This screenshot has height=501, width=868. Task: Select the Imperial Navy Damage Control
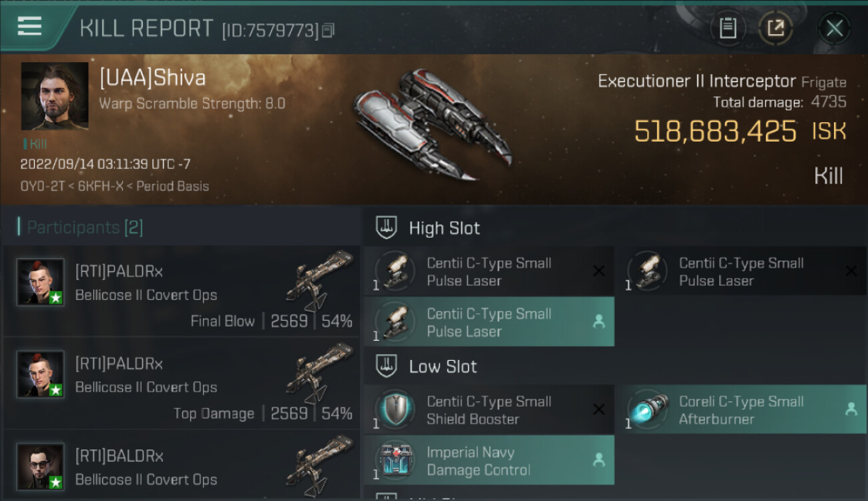click(x=489, y=460)
